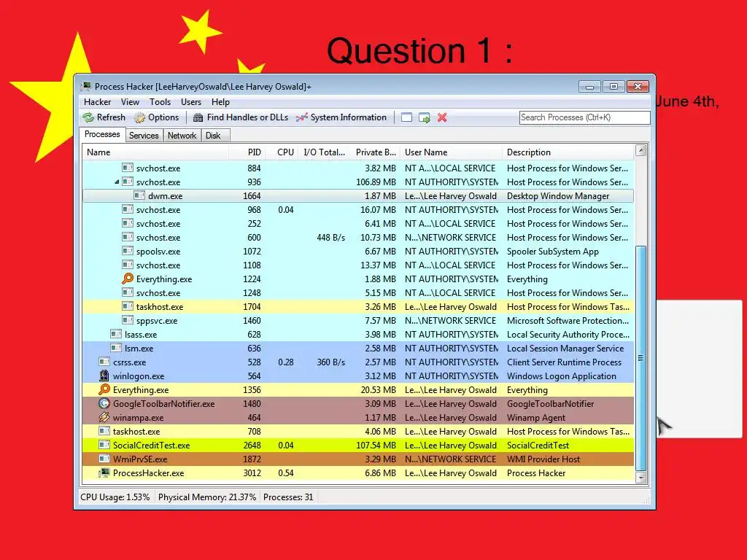The width and height of the screenshot is (747, 560).
Task: Open System Information window
Action: click(x=341, y=117)
